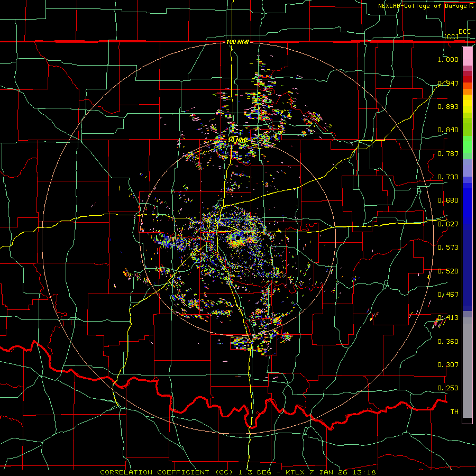Click the CORRELATION COEFFICIENT caption text

tap(154, 472)
